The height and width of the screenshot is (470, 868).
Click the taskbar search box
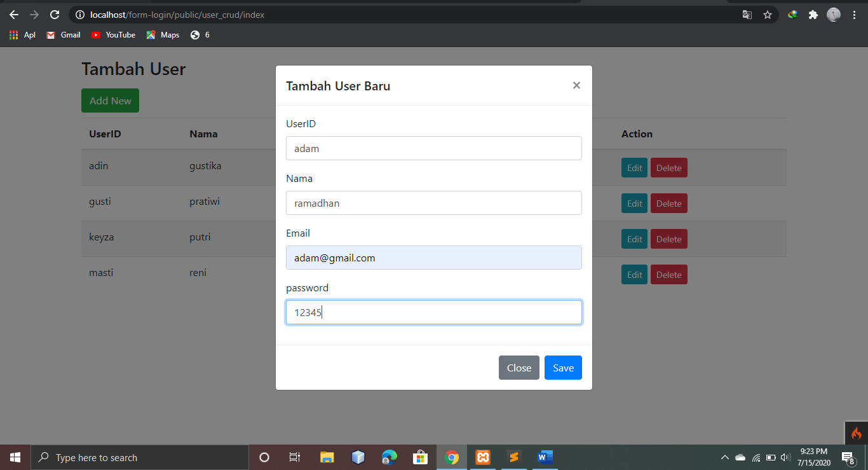tap(140, 457)
